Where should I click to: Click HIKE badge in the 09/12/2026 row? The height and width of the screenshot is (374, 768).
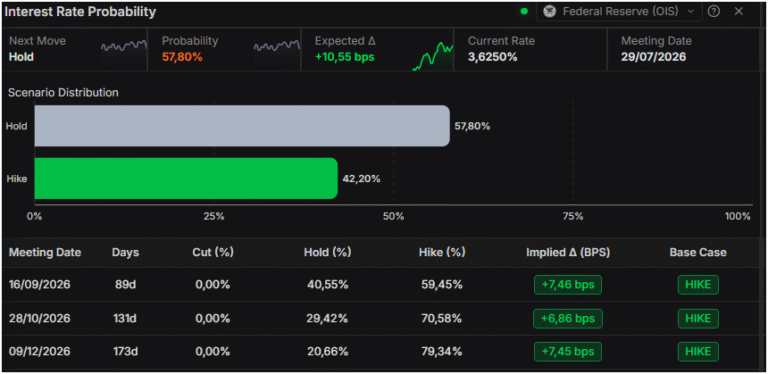[x=698, y=352]
